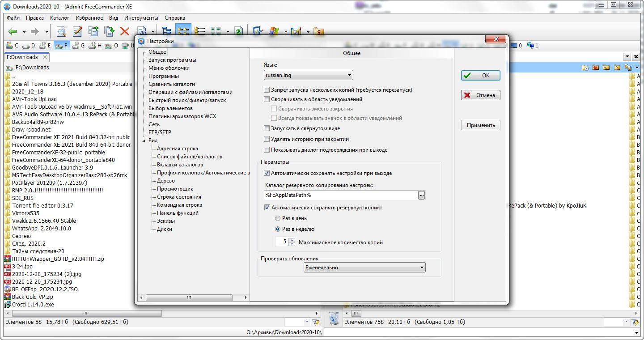Open the 'Правка' menu
Screen dimensions: 644x340
tap(35, 18)
